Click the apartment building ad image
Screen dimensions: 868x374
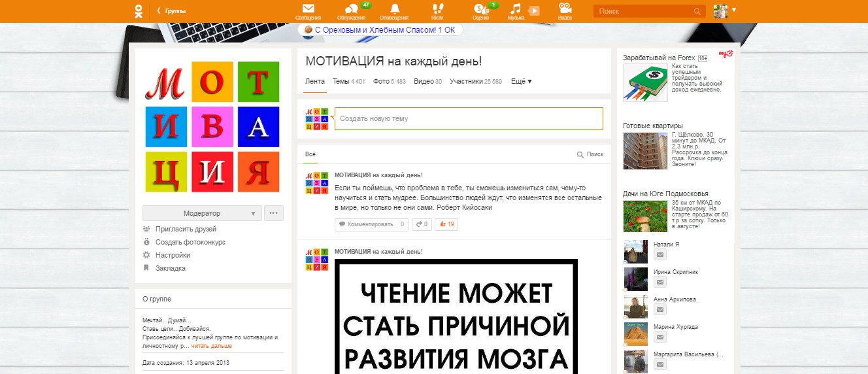pyautogui.click(x=645, y=151)
